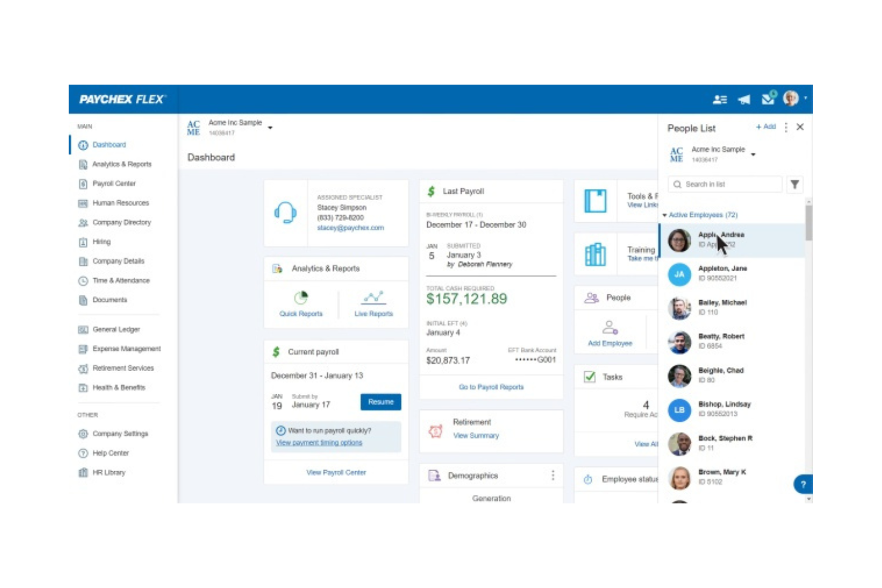Click the General Ledger sidebar icon
The width and height of the screenshot is (882, 588).
(x=83, y=329)
